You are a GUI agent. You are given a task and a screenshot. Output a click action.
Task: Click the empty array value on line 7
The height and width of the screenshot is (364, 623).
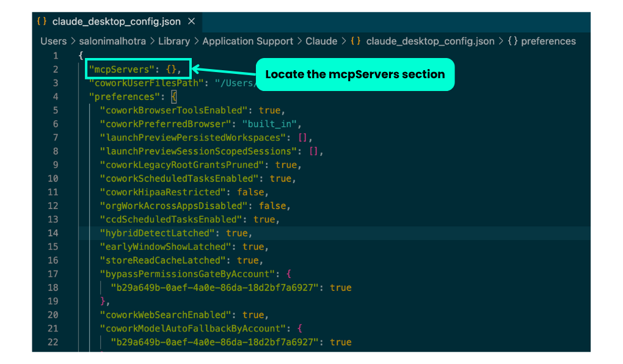click(302, 137)
